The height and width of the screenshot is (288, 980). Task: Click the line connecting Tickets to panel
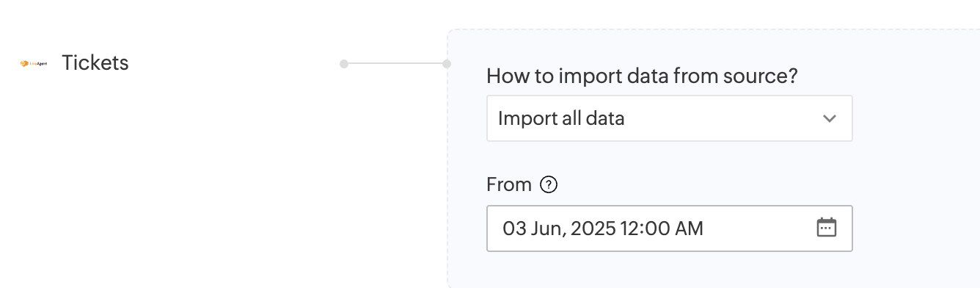pyautogui.click(x=395, y=64)
